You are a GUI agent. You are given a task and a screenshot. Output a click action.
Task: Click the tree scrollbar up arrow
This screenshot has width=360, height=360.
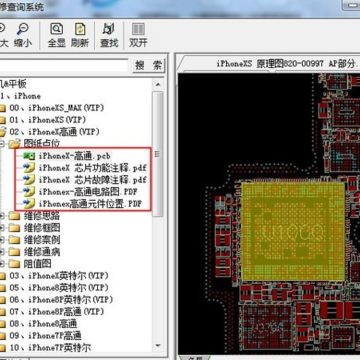point(158,84)
